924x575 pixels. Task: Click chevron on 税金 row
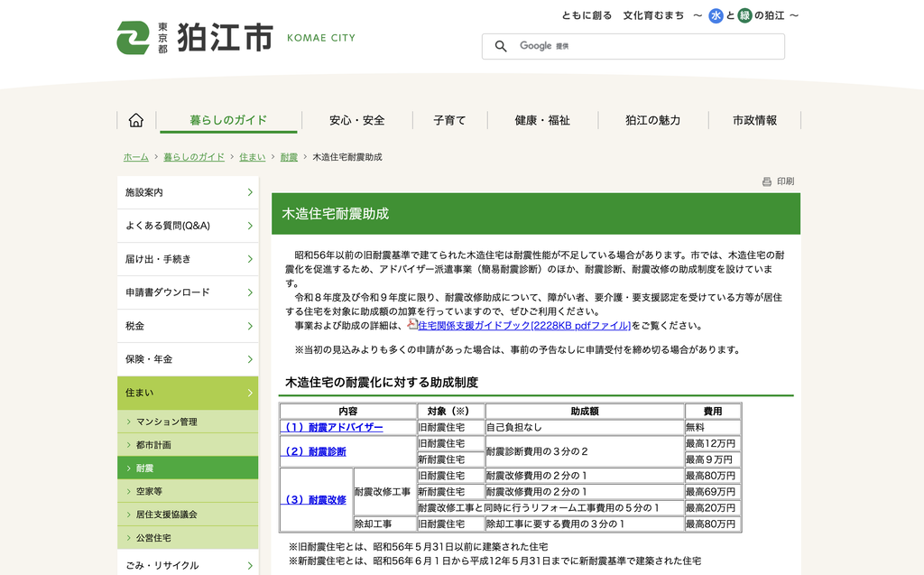click(250, 326)
